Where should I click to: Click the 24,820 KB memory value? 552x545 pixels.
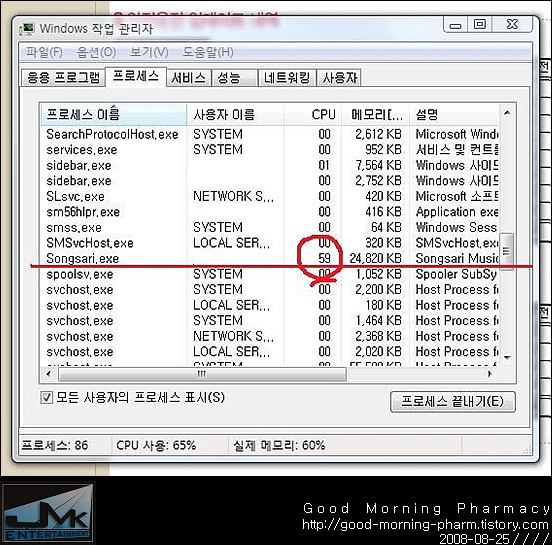tap(375, 258)
